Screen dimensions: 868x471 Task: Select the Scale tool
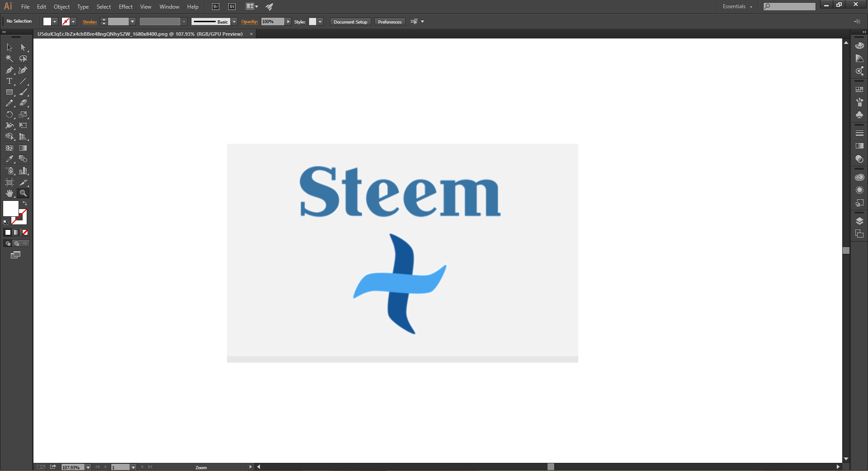(x=23, y=114)
